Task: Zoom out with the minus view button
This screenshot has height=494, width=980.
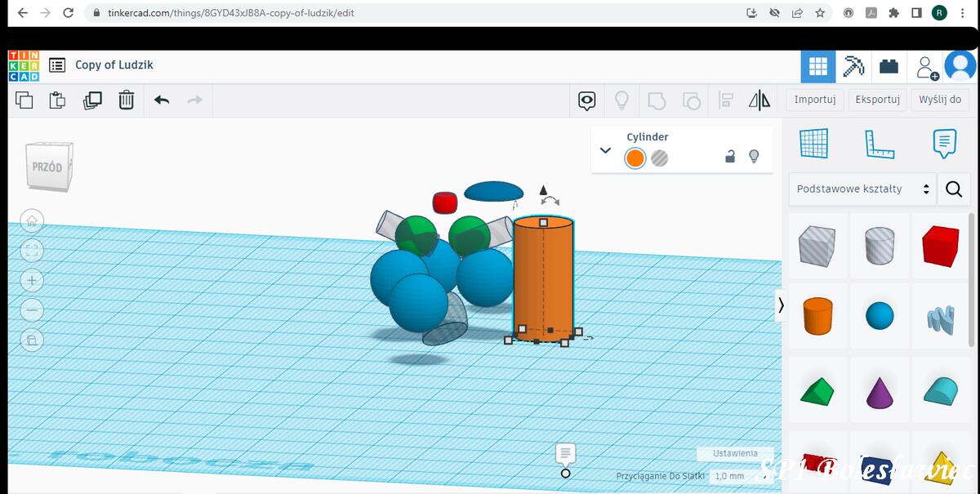Action: coord(32,310)
